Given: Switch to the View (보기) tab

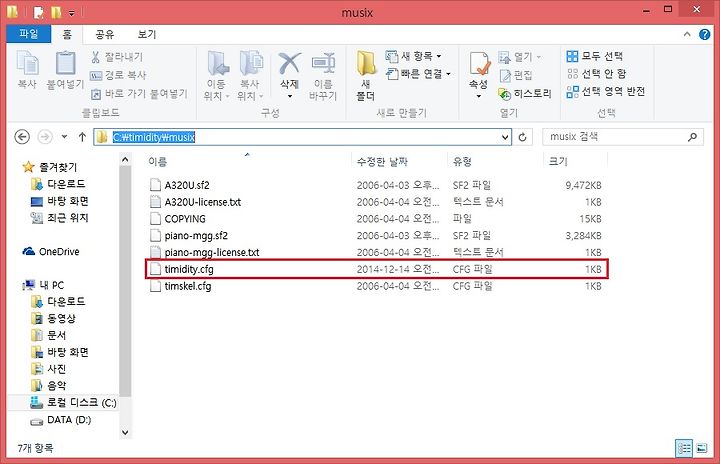Looking at the screenshot, I should click(147, 34).
